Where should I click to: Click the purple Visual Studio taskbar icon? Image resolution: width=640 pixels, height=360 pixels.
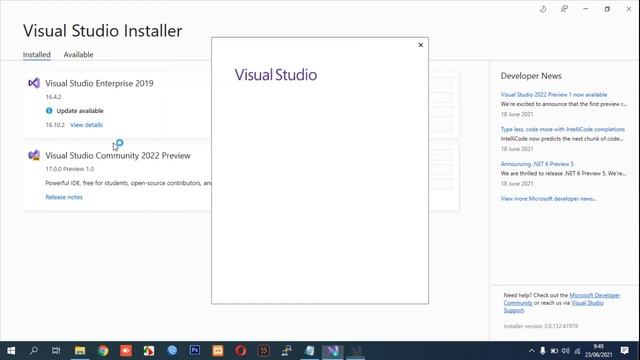click(x=333, y=351)
